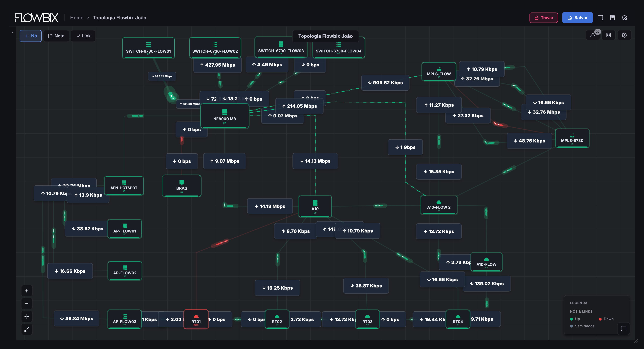Image resolution: width=644 pixels, height=349 pixels.
Task: Click the Flowbix logo
Action: (x=36, y=18)
